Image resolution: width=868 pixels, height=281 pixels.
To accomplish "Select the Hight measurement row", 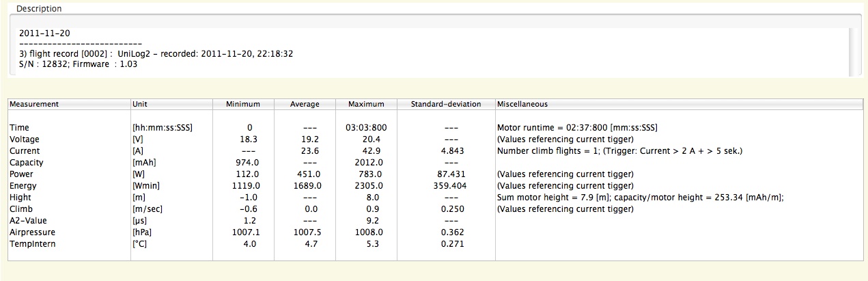I will (20, 198).
